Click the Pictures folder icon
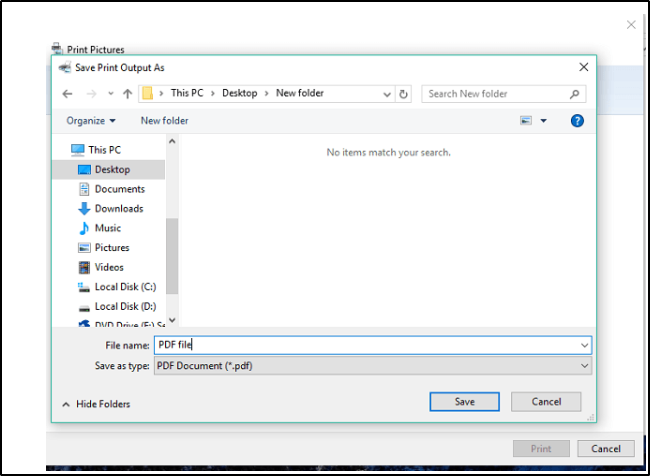Image resolution: width=650 pixels, height=476 pixels. tap(84, 248)
